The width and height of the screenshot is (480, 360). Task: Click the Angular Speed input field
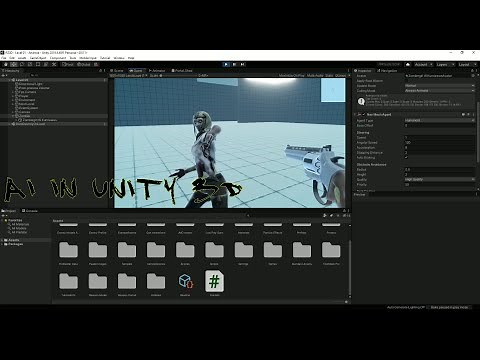(440, 142)
